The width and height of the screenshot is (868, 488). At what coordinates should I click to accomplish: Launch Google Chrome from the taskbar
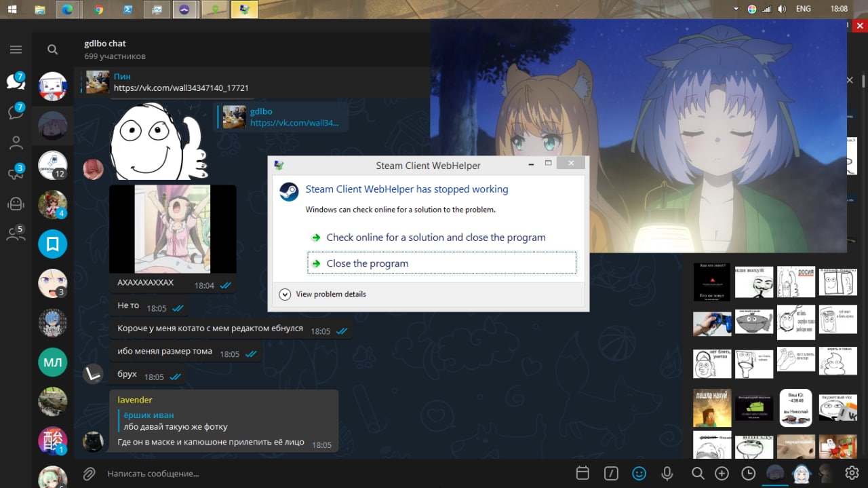tap(98, 9)
